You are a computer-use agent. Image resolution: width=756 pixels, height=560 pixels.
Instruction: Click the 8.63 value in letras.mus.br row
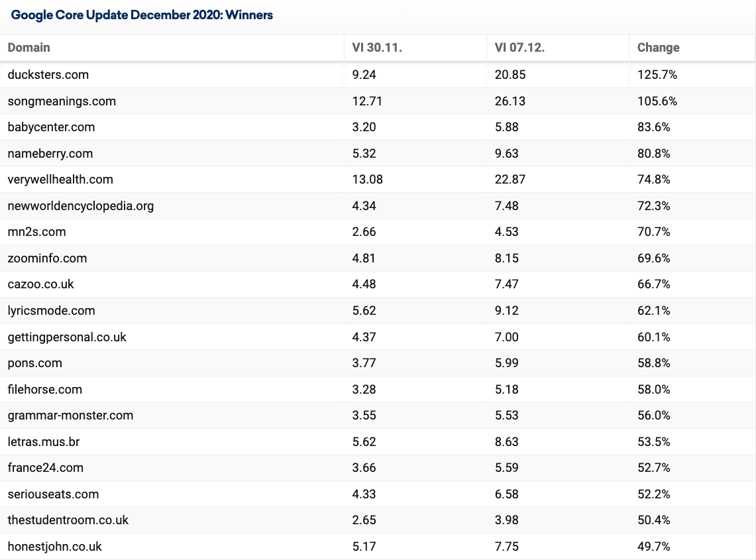(x=507, y=442)
